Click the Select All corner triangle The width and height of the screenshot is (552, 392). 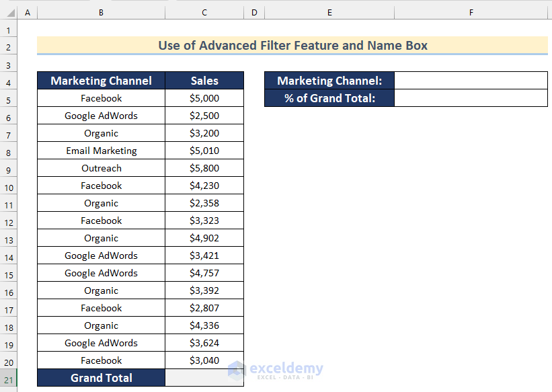[x=8, y=13]
